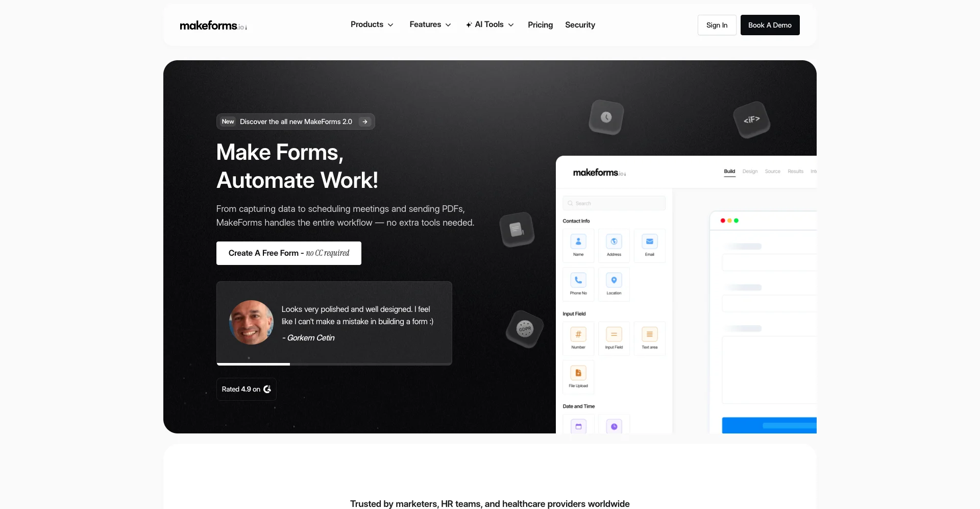980x509 pixels.
Task: Open the Results tab
Action: coord(795,172)
